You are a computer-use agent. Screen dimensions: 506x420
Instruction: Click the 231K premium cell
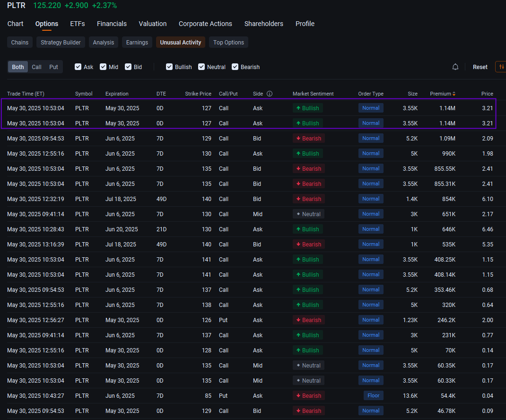click(x=449, y=335)
